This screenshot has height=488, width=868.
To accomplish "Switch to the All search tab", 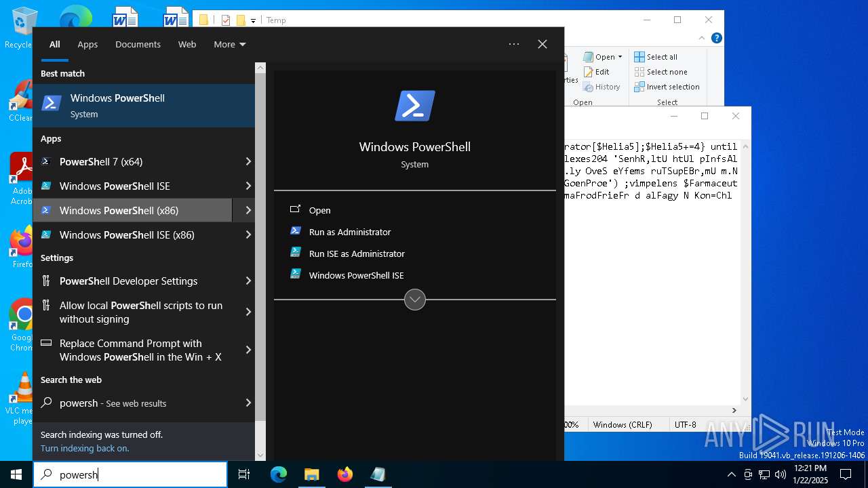I will point(55,44).
